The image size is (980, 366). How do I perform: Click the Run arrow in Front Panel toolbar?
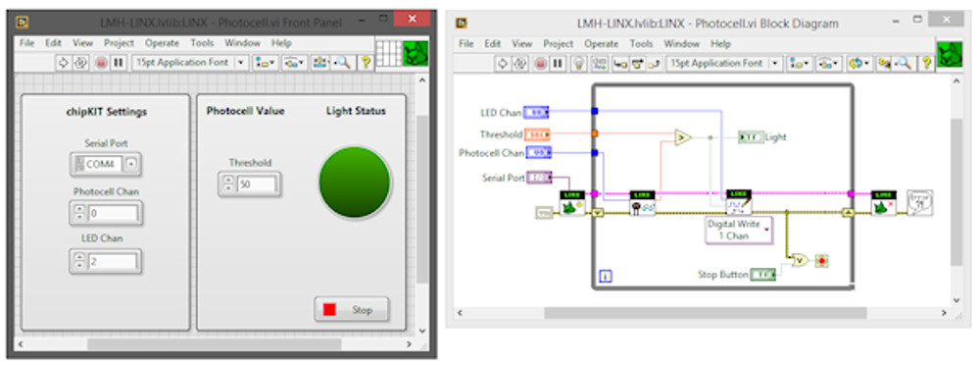[x=63, y=63]
